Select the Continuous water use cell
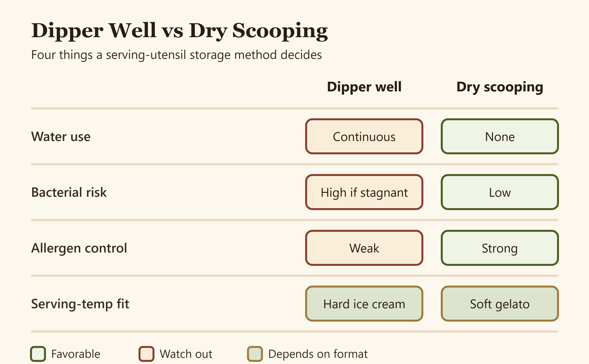Screen dimensions: 589x364 pyautogui.click(x=364, y=136)
